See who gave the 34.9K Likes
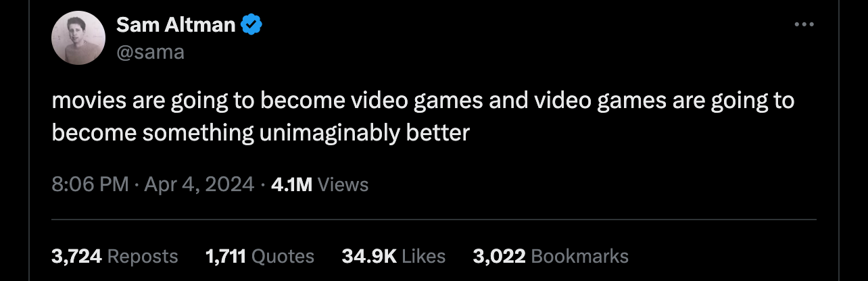The height and width of the screenshot is (281, 868). (x=393, y=256)
